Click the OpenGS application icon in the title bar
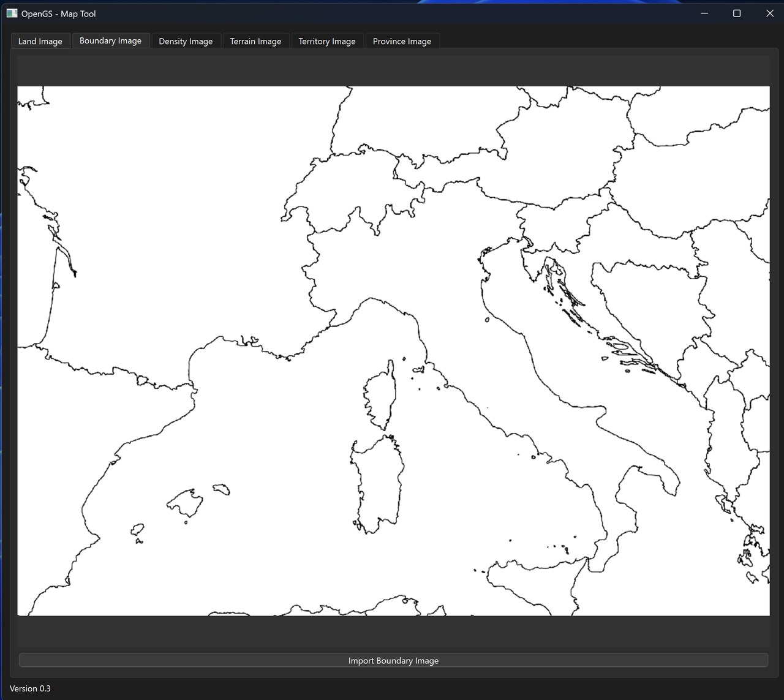784x700 pixels. [x=12, y=13]
